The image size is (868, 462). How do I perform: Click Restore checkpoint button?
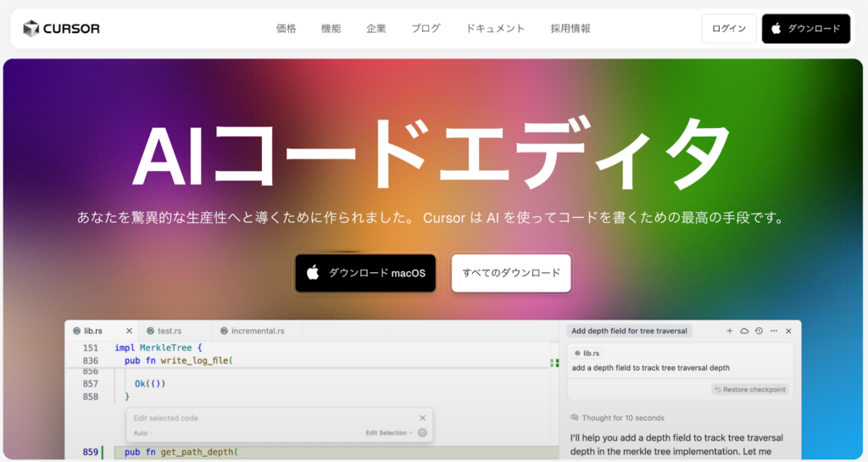(750, 389)
